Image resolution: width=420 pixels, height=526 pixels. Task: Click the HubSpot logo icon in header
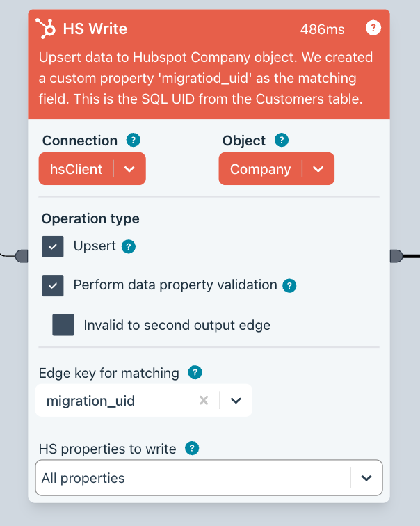click(x=46, y=29)
